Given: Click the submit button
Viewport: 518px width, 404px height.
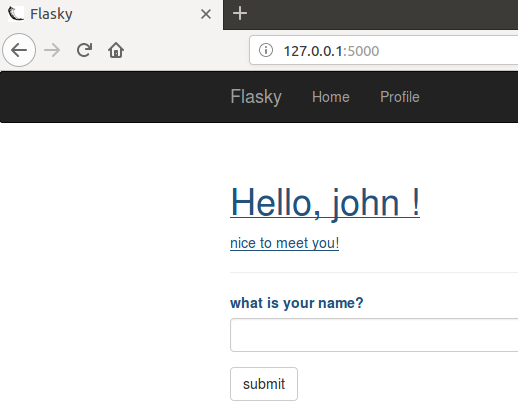Looking at the screenshot, I should (x=264, y=384).
